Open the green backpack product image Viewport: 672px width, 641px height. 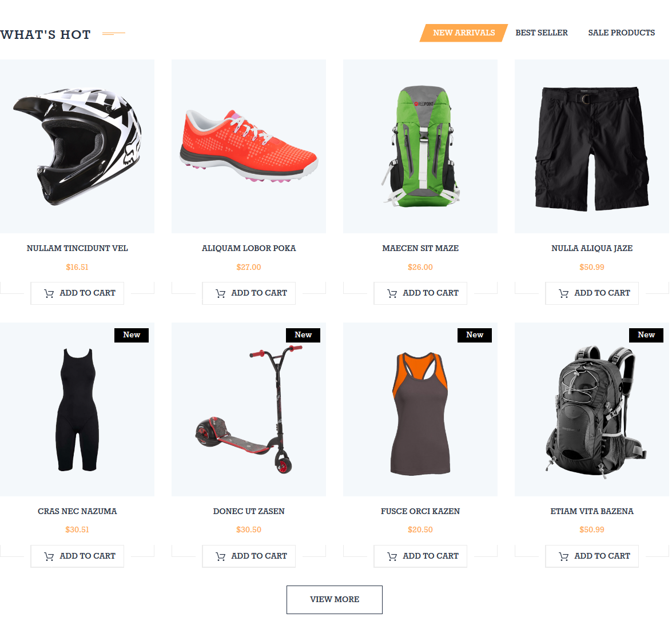(420, 146)
